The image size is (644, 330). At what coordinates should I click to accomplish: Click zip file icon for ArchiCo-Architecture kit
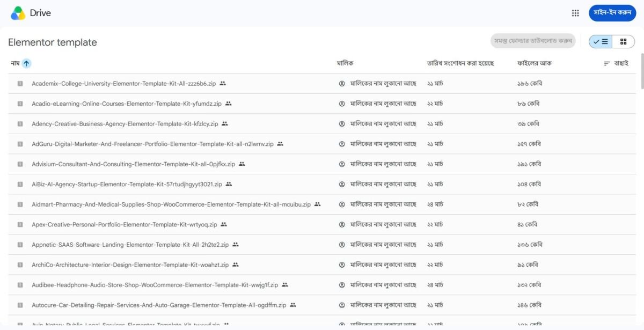click(x=20, y=265)
